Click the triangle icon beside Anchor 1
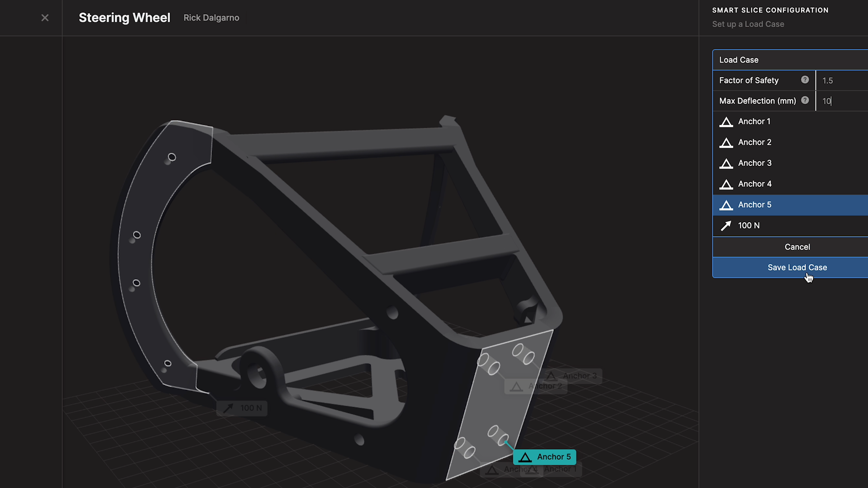The height and width of the screenshot is (488, 868). [x=726, y=121]
